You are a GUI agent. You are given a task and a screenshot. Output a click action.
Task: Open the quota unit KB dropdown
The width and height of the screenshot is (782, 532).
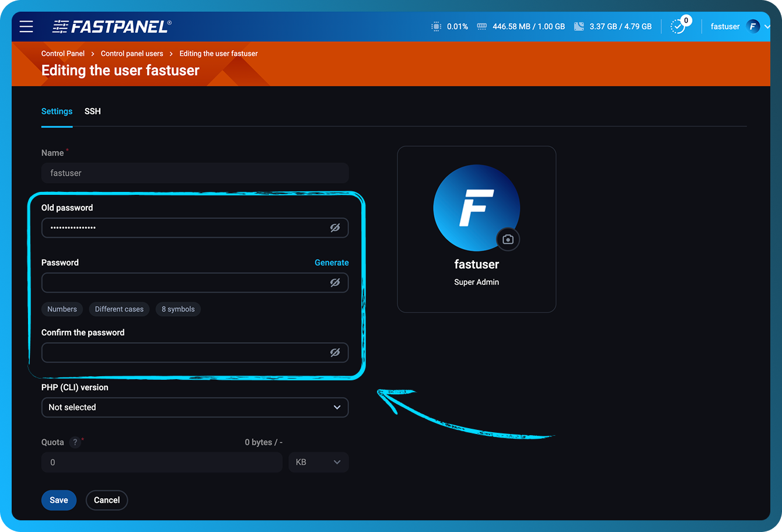319,462
